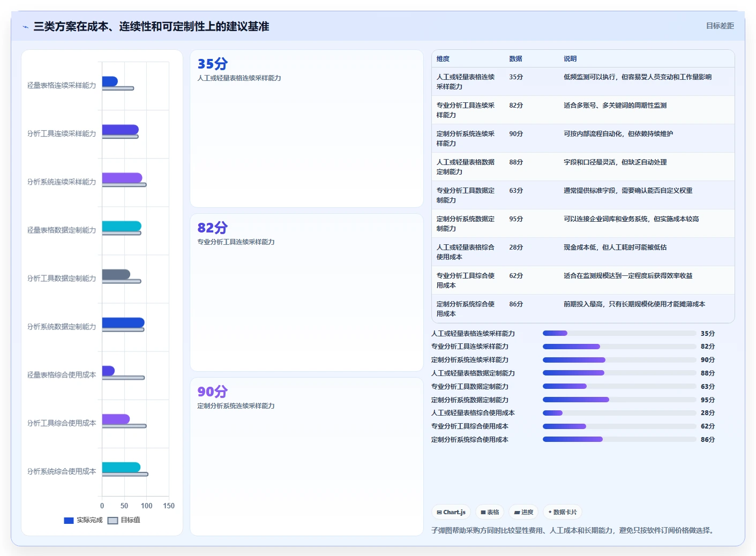The image size is (756, 556).
Task: Click the 28分 value in the table
Action: [x=516, y=247]
